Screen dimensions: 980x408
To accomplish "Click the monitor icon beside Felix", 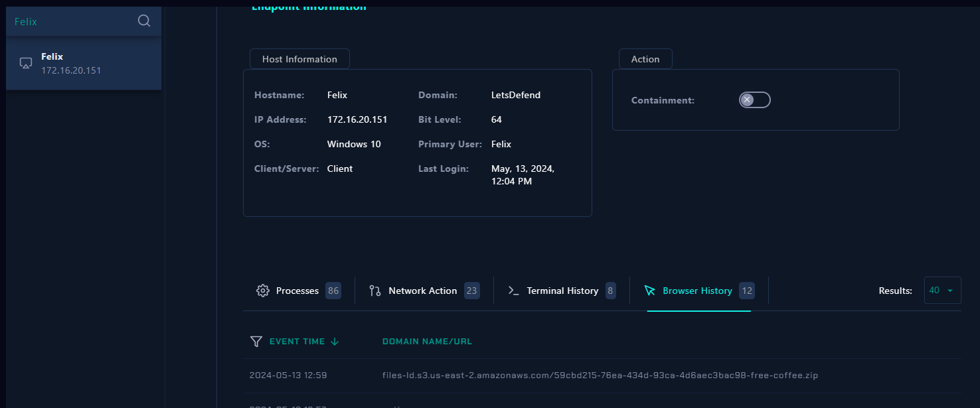I will 26,63.
